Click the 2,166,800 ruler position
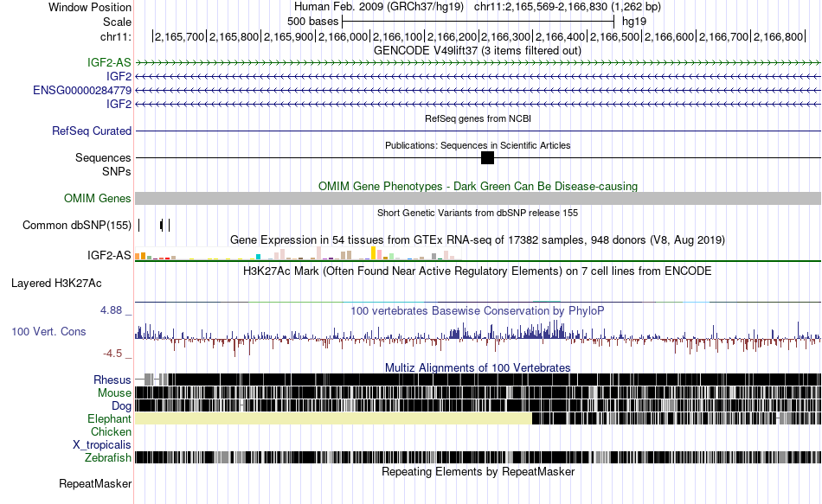 [779, 36]
